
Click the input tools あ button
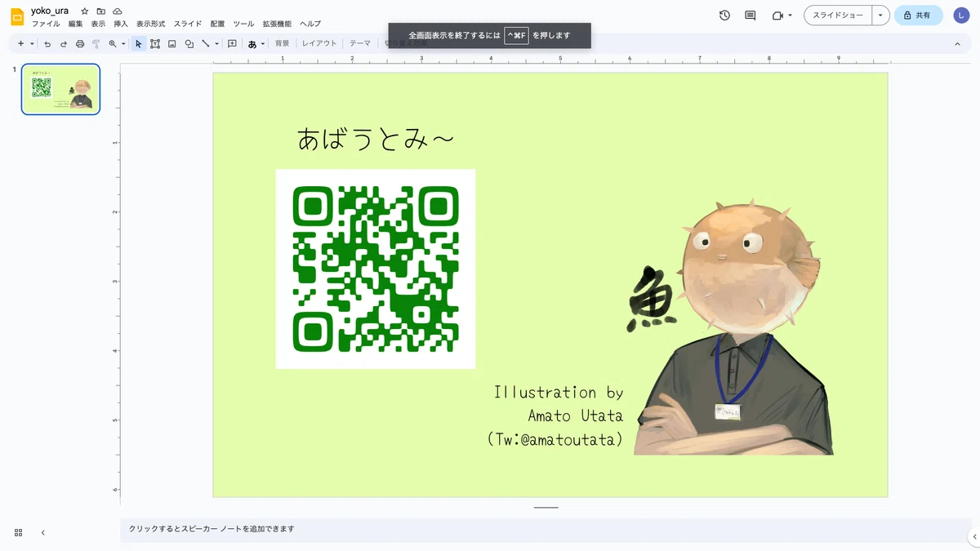click(x=252, y=43)
